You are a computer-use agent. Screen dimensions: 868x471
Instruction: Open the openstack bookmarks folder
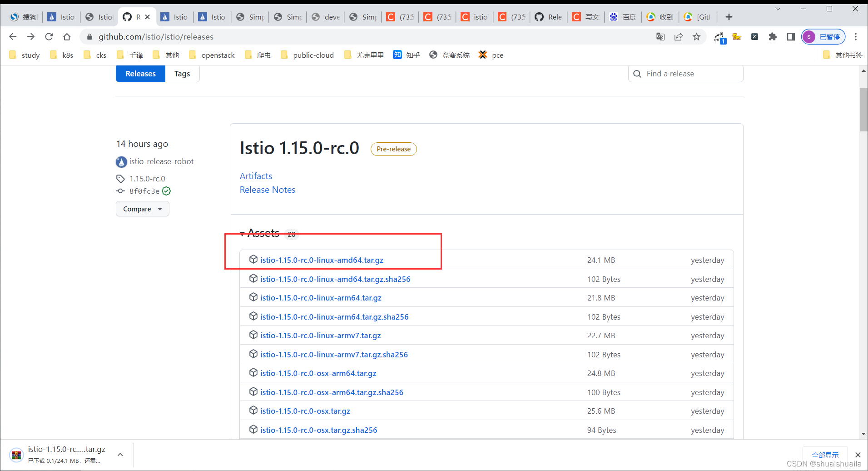pos(212,55)
